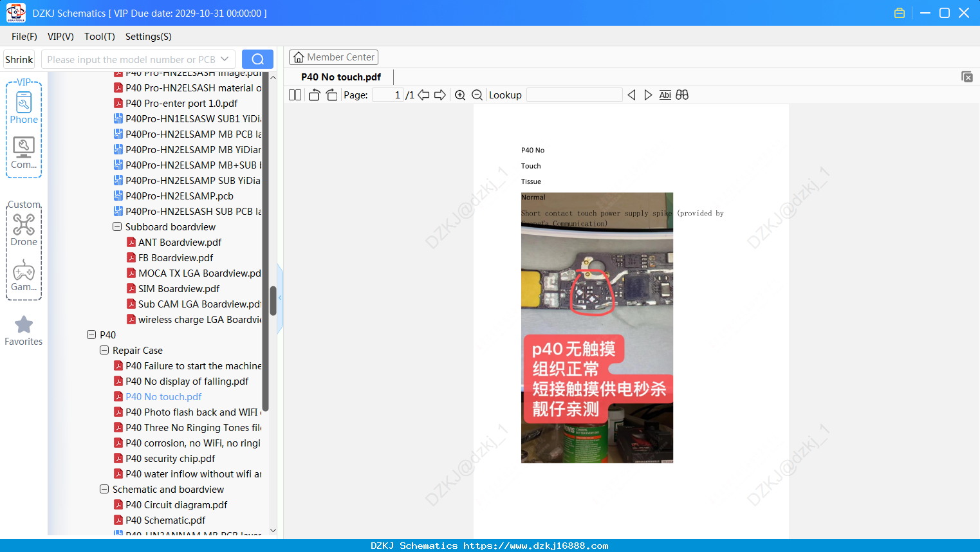Click the zoom out magnifier icon
980x552 pixels.
477,95
